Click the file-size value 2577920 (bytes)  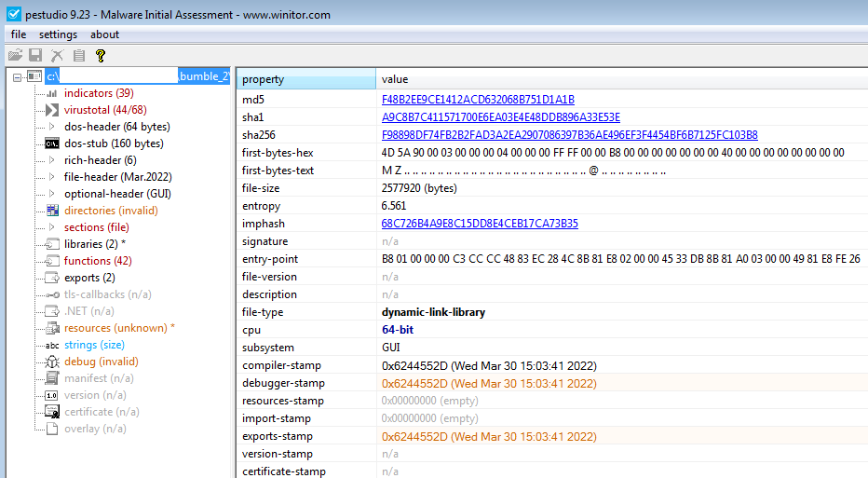tap(419, 188)
